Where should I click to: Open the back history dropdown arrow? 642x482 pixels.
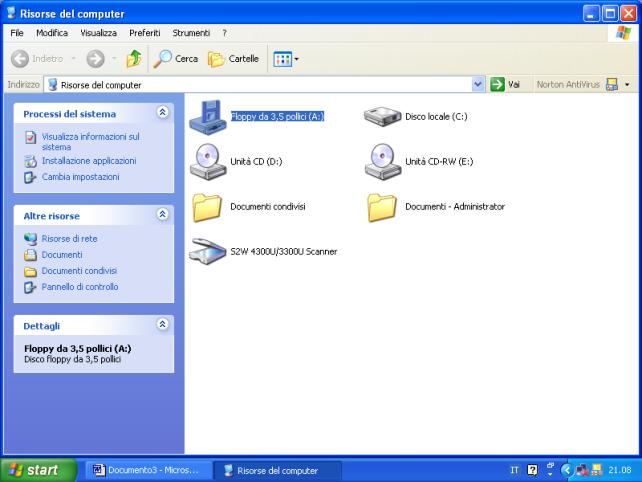pos(74,59)
